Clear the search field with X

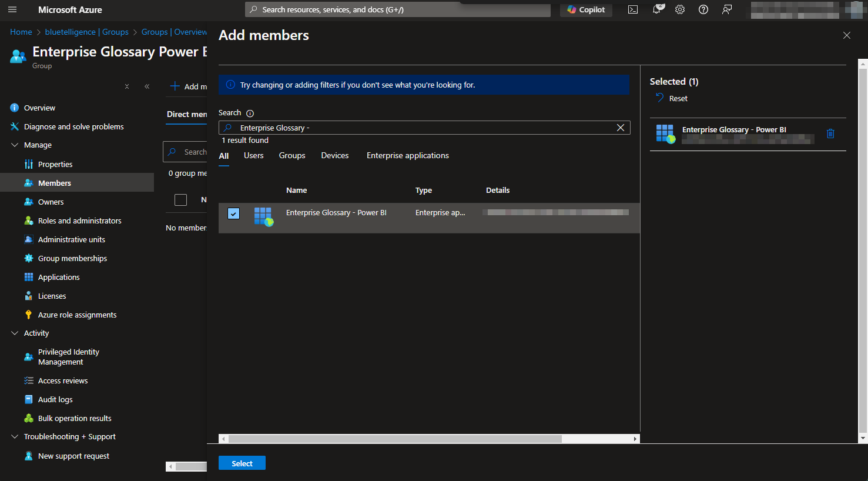tap(620, 128)
